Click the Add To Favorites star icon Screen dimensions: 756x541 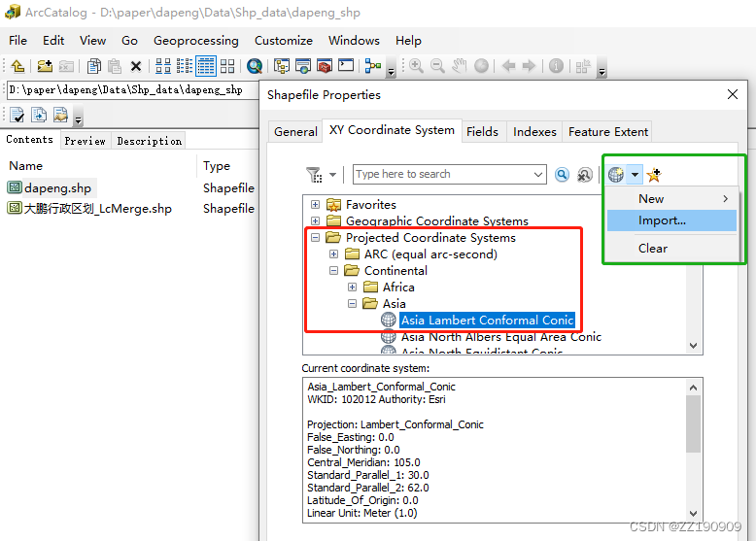(x=654, y=175)
